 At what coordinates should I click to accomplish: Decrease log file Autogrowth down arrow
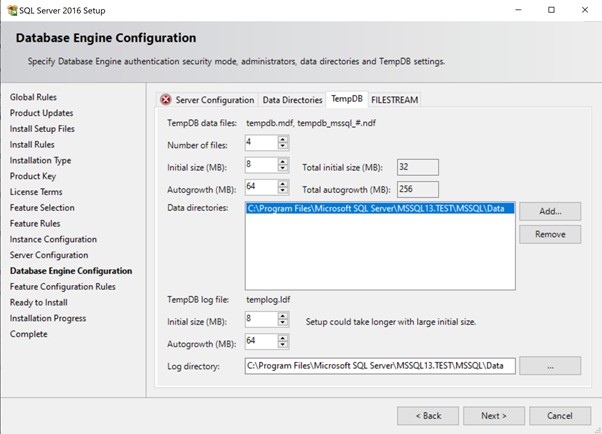point(283,345)
